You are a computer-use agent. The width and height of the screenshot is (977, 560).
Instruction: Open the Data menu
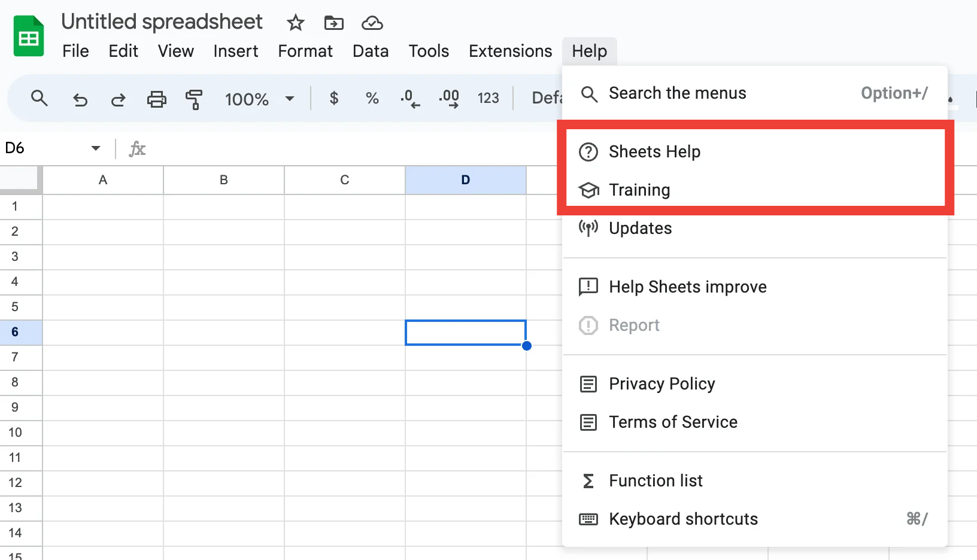[x=371, y=51]
